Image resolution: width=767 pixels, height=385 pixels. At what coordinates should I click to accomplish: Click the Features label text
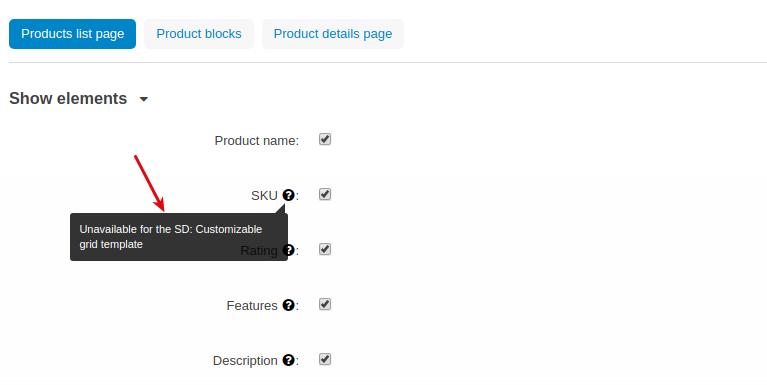coord(251,306)
